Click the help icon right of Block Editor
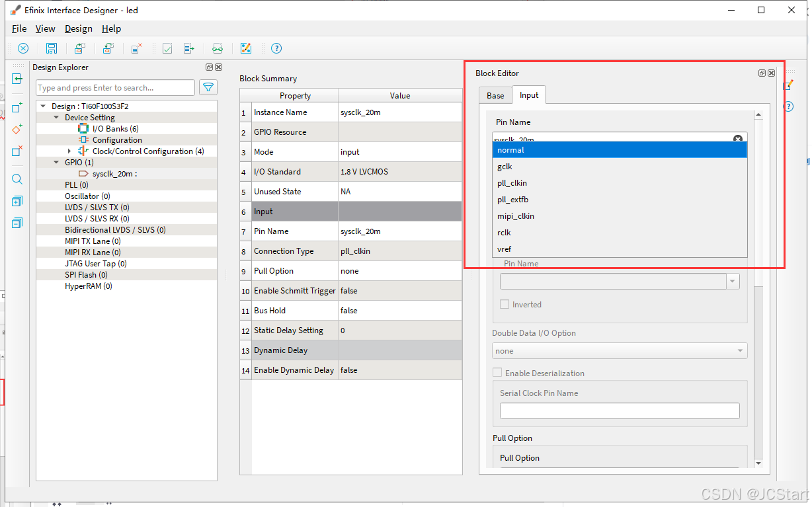 789,106
